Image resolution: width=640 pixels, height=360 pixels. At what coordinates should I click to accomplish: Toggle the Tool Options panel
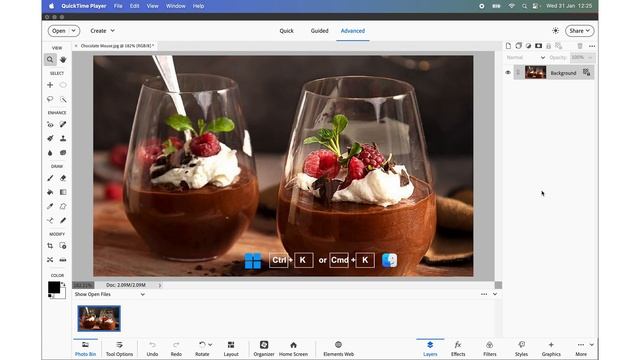(119, 349)
